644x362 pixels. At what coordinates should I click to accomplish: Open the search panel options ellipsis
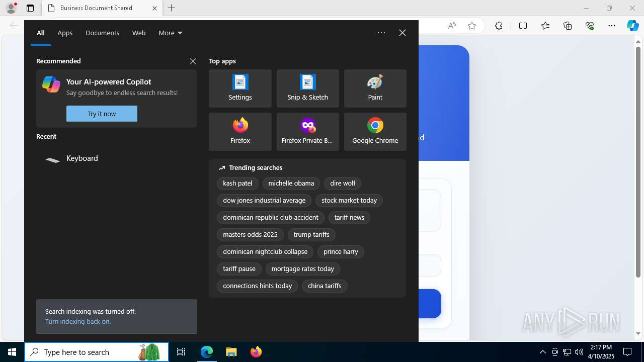[x=381, y=33]
